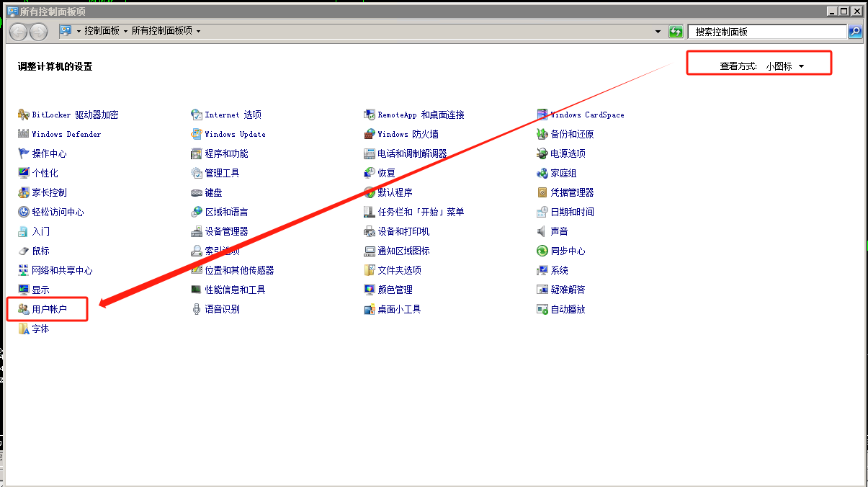Refresh the control panel view
This screenshot has height=487, width=868.
click(x=676, y=32)
